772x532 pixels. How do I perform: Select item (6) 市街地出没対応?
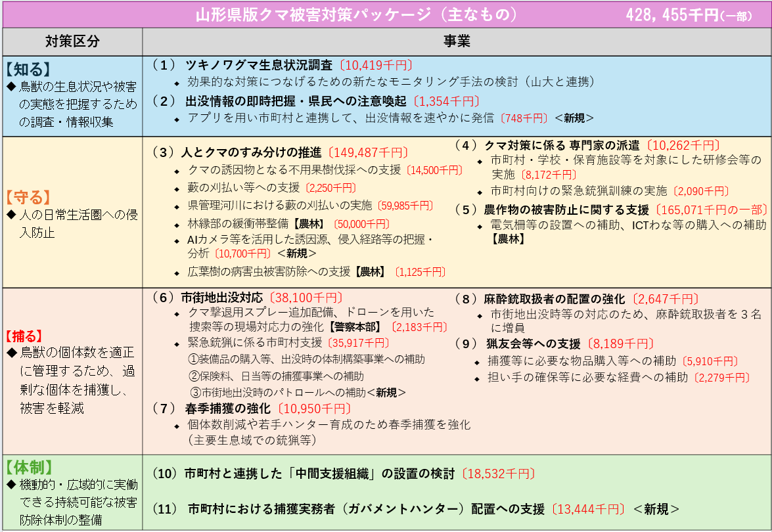tap(207, 298)
